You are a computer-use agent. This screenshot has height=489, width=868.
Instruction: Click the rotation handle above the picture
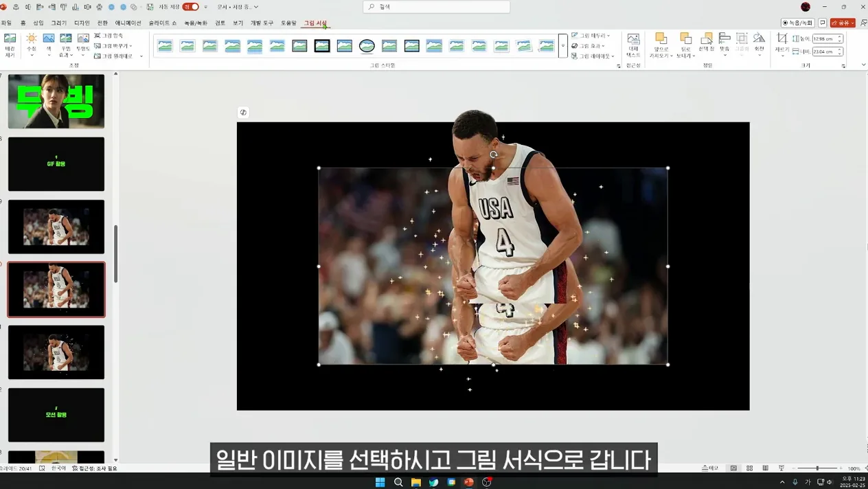(493, 155)
